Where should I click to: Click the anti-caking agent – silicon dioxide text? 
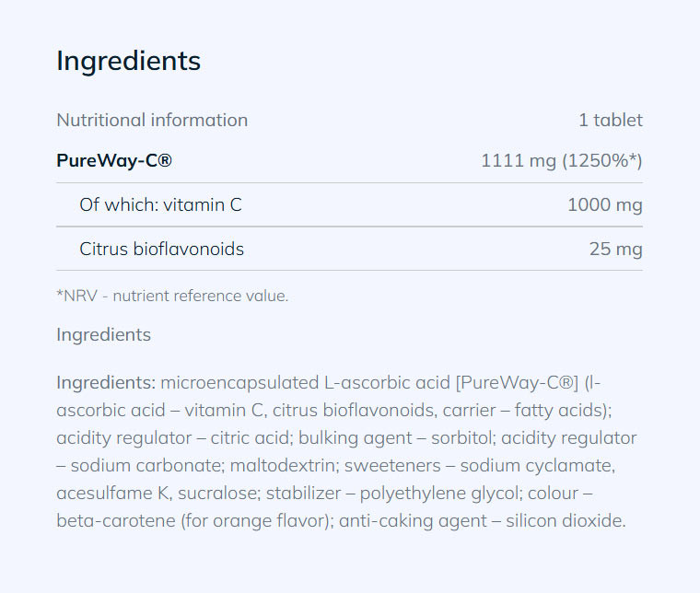tap(483, 520)
